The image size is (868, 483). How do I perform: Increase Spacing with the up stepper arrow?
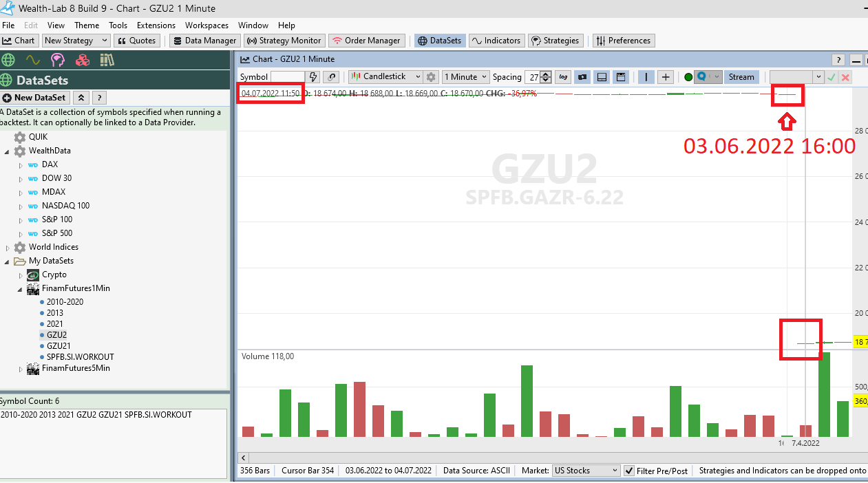(x=544, y=72)
